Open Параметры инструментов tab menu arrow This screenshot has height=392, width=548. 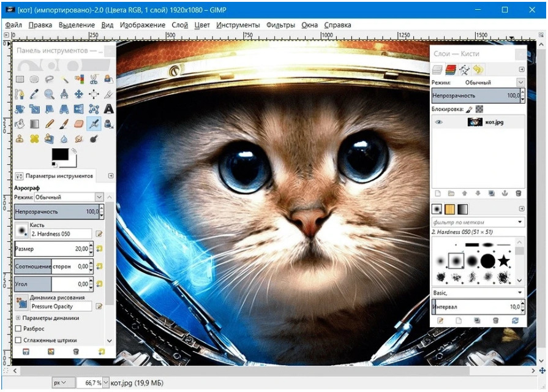pyautogui.click(x=111, y=176)
